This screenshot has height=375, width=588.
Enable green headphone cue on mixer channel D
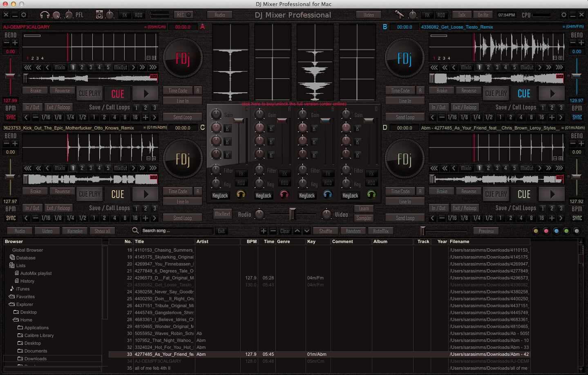click(x=371, y=194)
